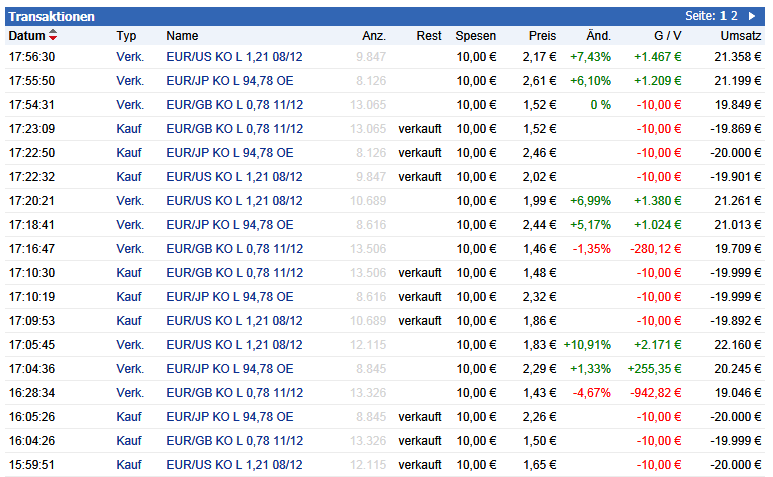
Task: Open page 2 of transactions
Action: (734, 16)
